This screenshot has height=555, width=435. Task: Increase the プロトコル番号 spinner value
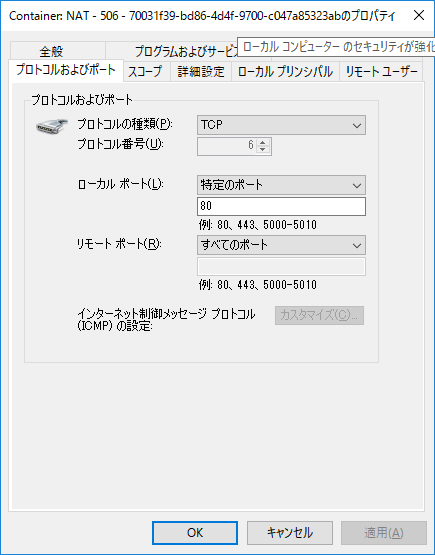(262, 142)
